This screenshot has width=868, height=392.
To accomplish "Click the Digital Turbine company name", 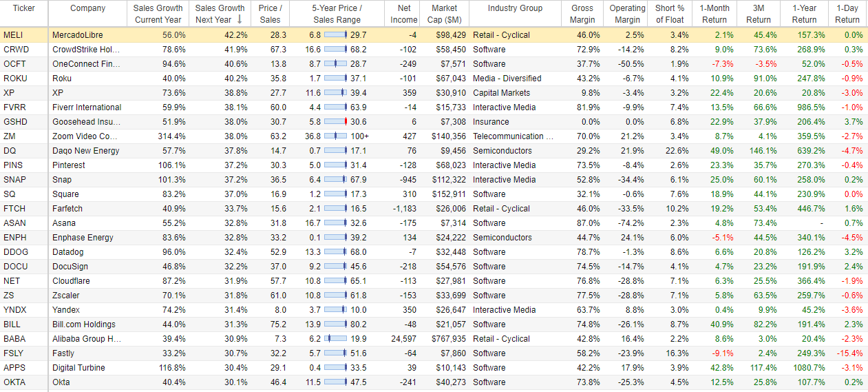I will pos(78,368).
